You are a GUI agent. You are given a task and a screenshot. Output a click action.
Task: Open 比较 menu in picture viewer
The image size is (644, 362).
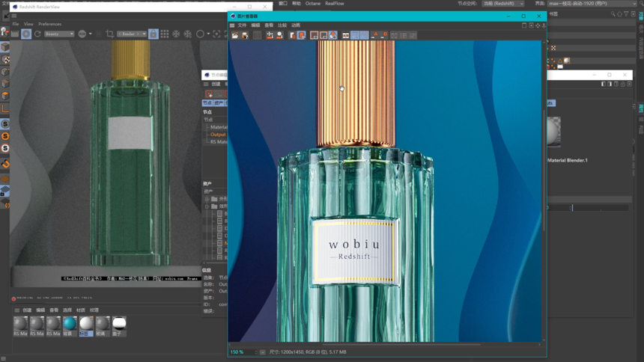click(x=282, y=25)
